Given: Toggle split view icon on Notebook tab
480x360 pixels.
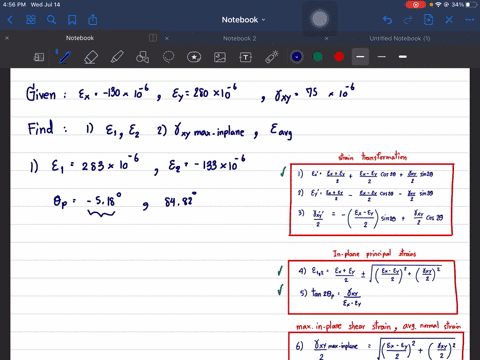Looking at the screenshot, I should [x=153, y=38].
